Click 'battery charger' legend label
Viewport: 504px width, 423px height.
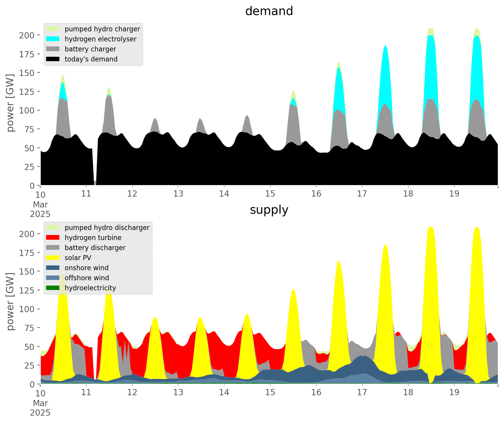tap(90, 49)
